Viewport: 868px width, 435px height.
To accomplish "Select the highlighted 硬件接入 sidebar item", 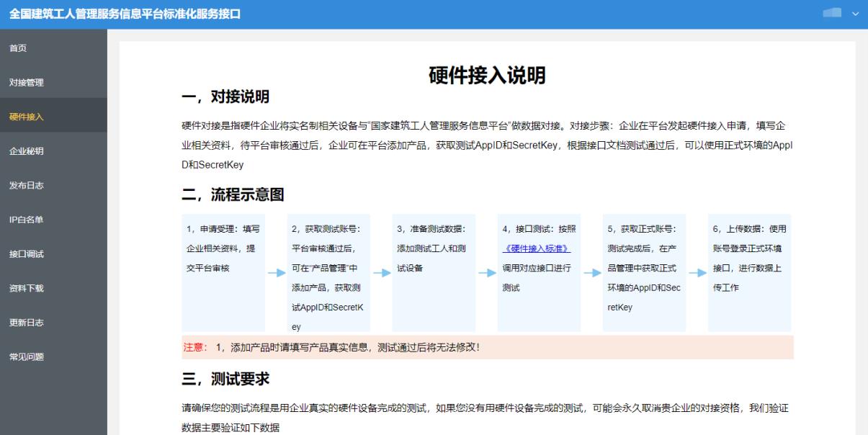I will [27, 117].
